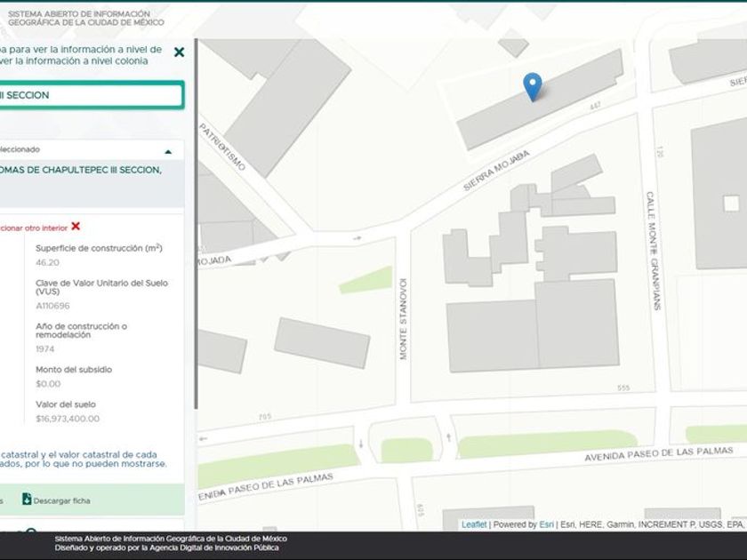
Task: Click the search field containing 'III SECCION'
Action: tap(89, 95)
